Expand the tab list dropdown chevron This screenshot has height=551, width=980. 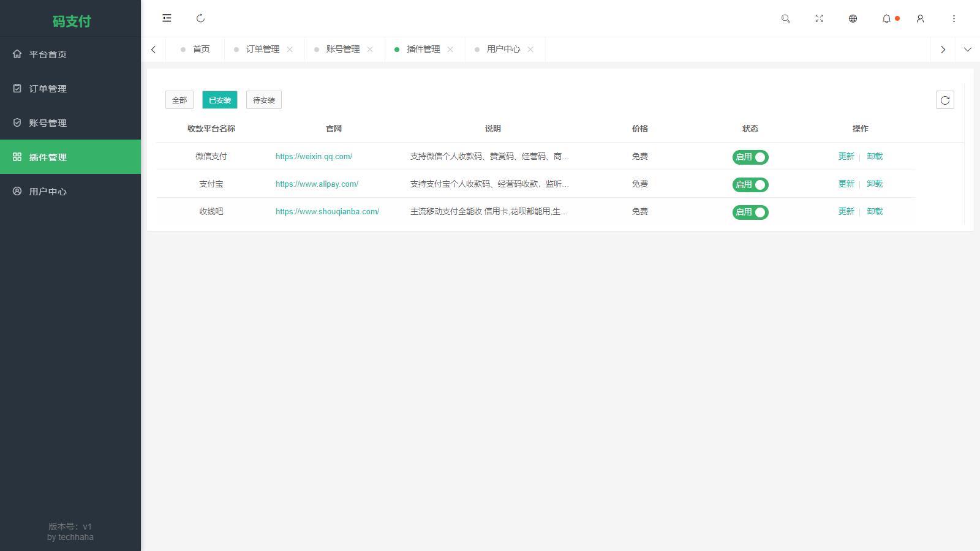[967, 50]
